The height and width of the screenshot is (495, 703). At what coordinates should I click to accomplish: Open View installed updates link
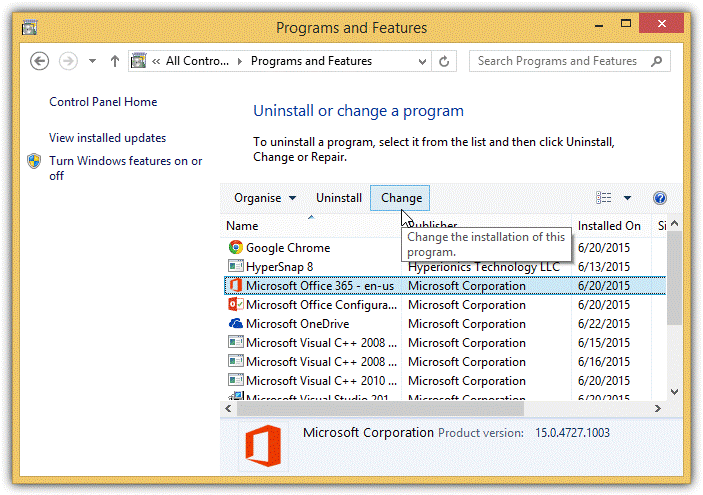click(x=108, y=138)
